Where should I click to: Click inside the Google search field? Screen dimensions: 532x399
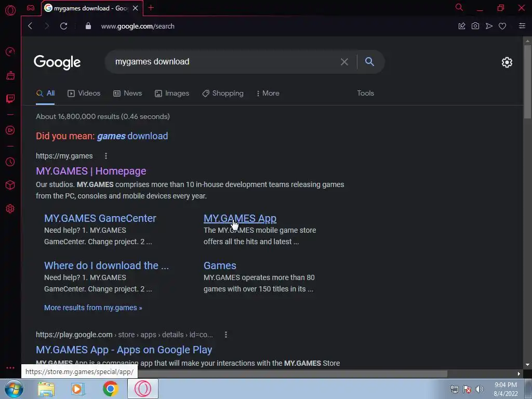(x=224, y=62)
